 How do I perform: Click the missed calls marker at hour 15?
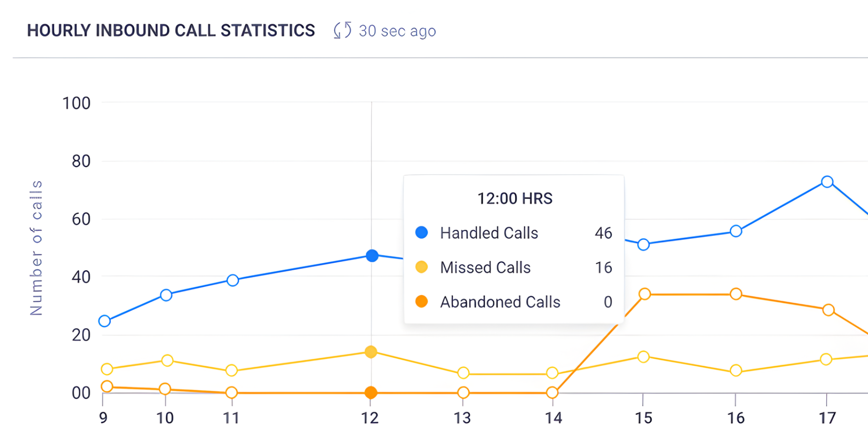[643, 357]
